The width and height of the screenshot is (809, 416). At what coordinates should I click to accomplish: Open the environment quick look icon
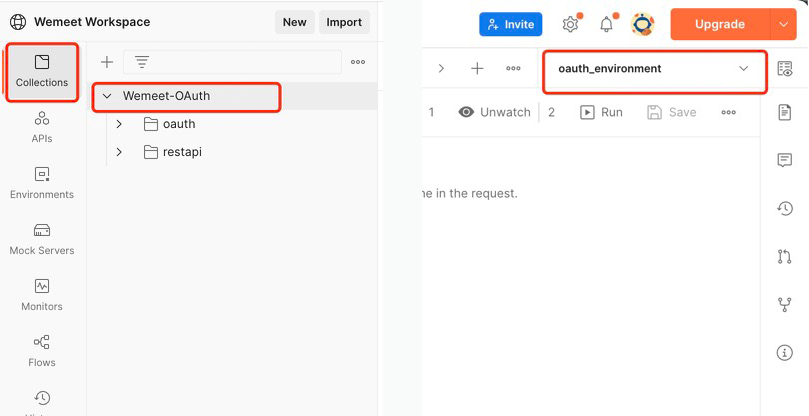click(x=785, y=69)
